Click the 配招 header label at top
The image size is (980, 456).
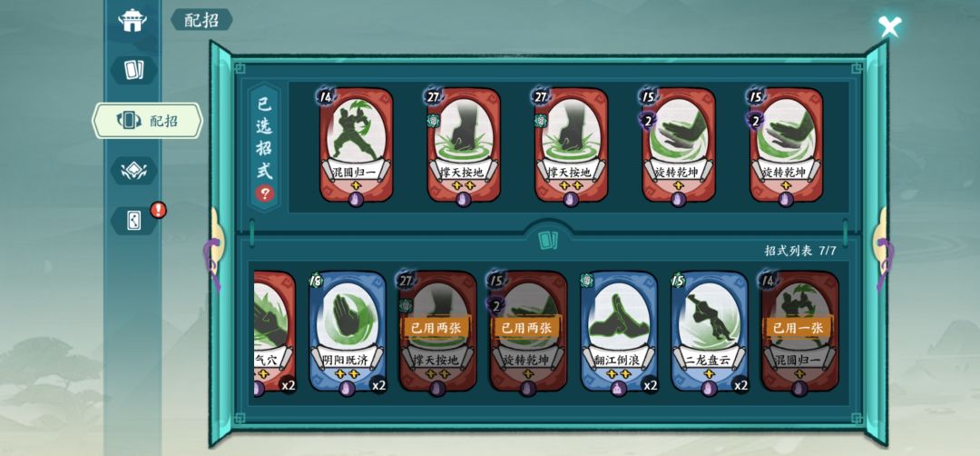point(201,20)
